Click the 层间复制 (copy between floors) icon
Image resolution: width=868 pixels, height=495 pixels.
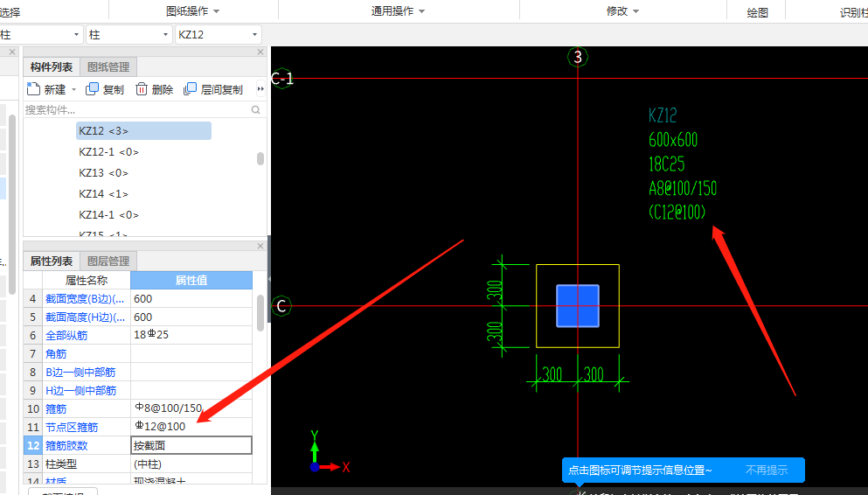pos(190,88)
